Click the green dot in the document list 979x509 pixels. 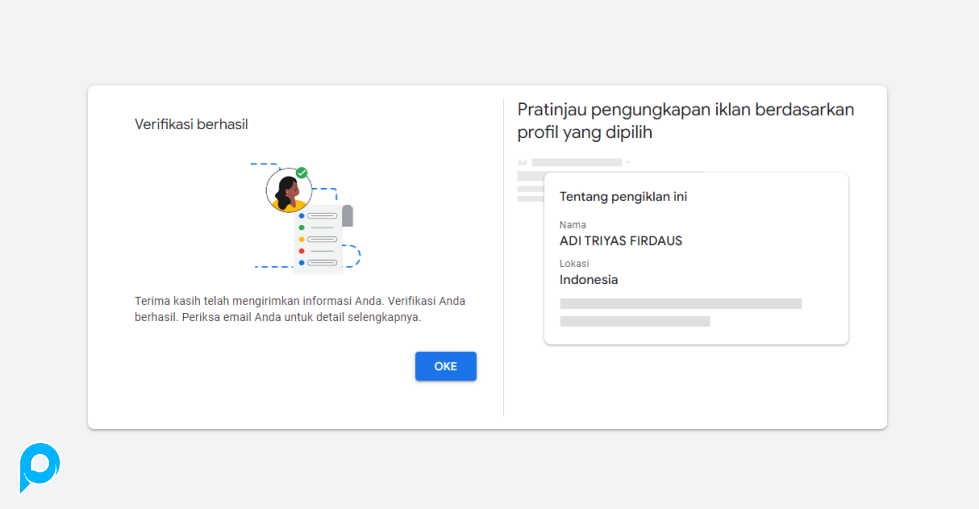click(301, 228)
